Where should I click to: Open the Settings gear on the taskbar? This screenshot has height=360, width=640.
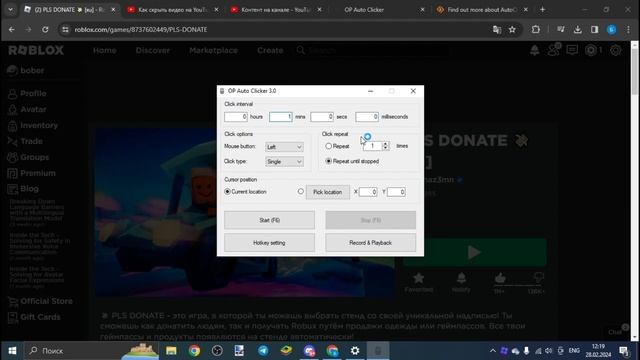tap(355, 351)
